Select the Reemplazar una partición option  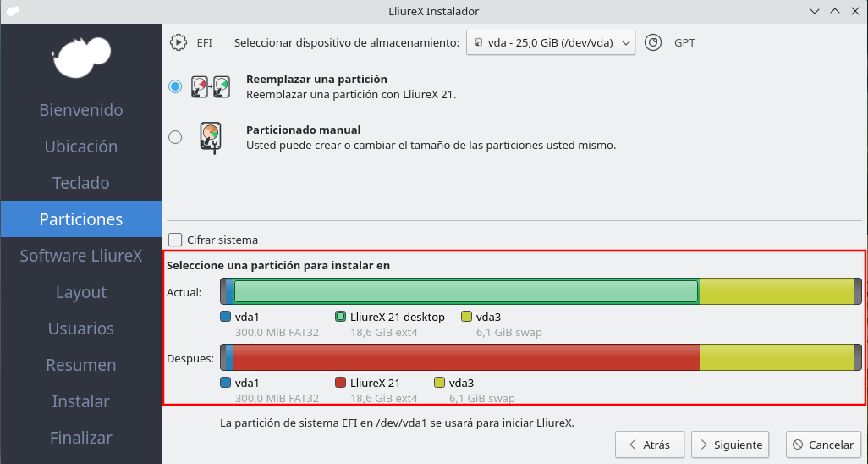pos(175,86)
